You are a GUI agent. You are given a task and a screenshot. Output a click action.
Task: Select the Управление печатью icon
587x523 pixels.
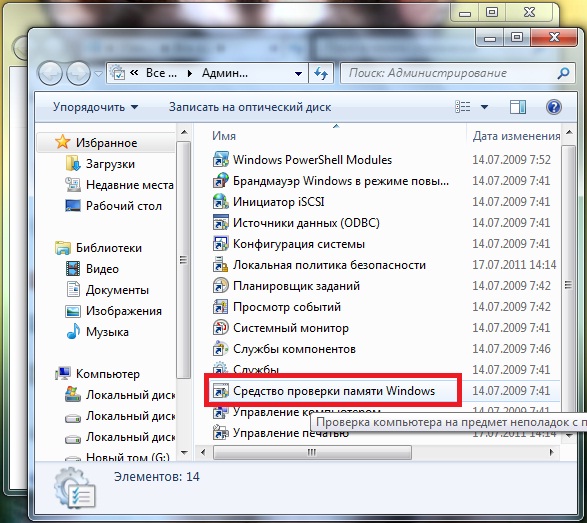click(x=220, y=433)
